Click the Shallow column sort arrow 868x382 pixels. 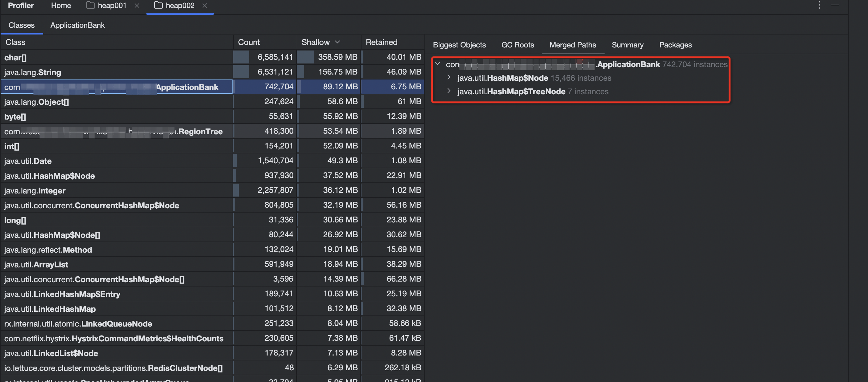(337, 42)
